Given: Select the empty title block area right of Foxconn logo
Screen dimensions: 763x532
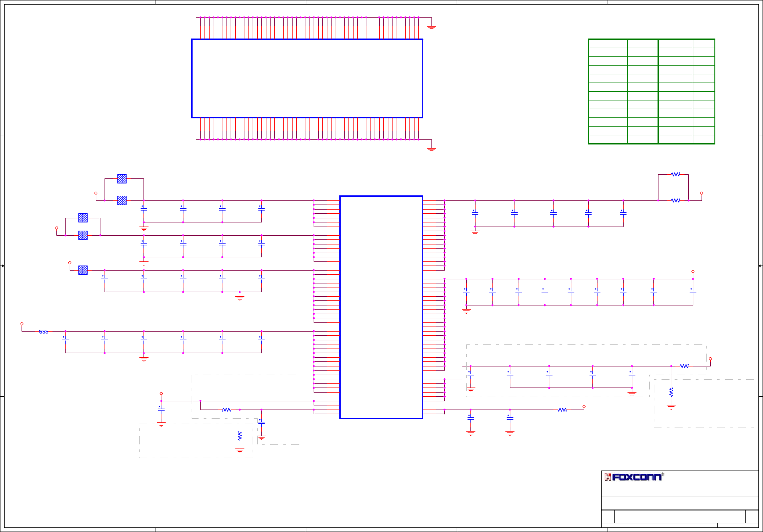Looking at the screenshot, I should (712, 484).
